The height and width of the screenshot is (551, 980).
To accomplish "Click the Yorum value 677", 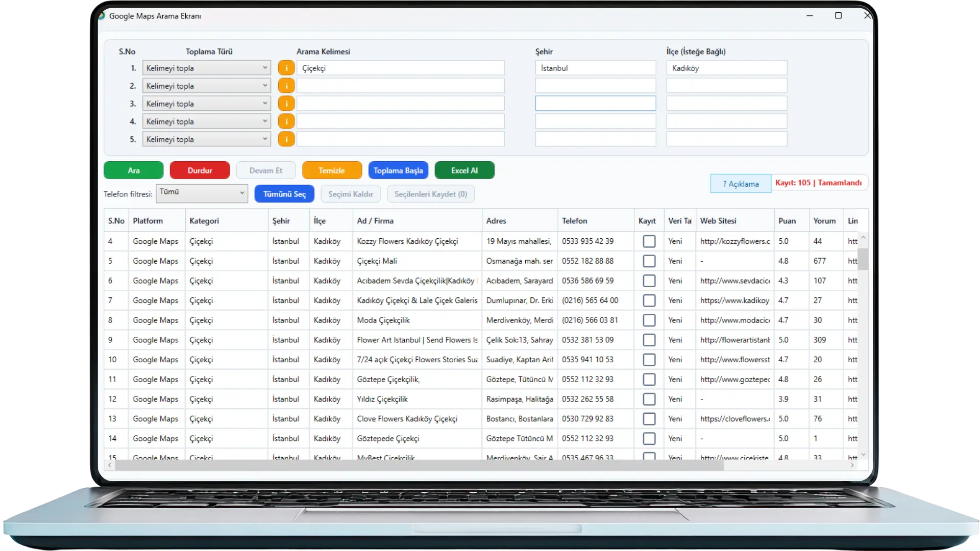I will point(820,261).
